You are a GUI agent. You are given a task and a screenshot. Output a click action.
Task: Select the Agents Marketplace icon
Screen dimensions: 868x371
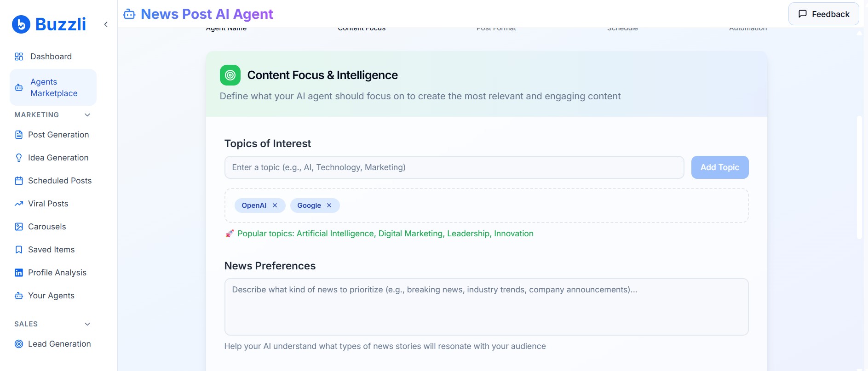pyautogui.click(x=19, y=87)
